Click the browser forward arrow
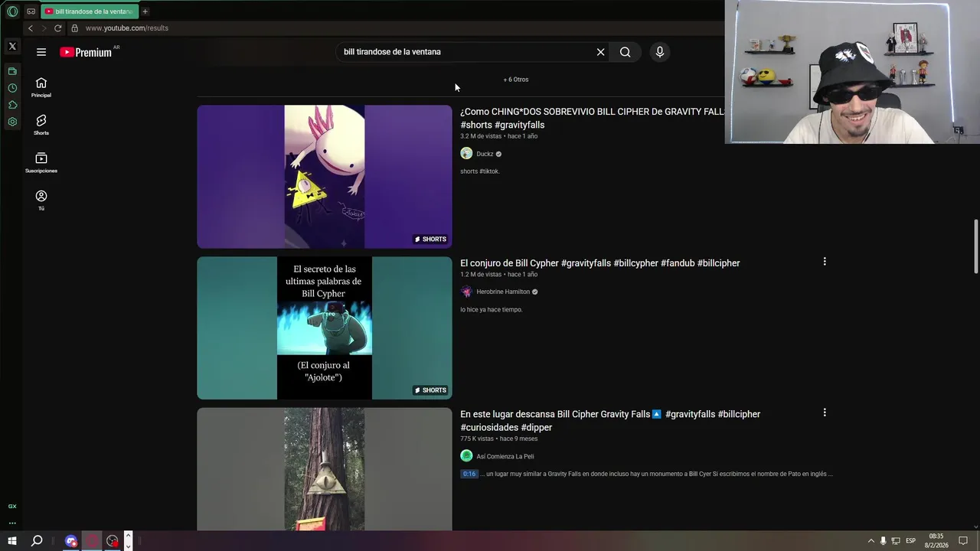 44,28
